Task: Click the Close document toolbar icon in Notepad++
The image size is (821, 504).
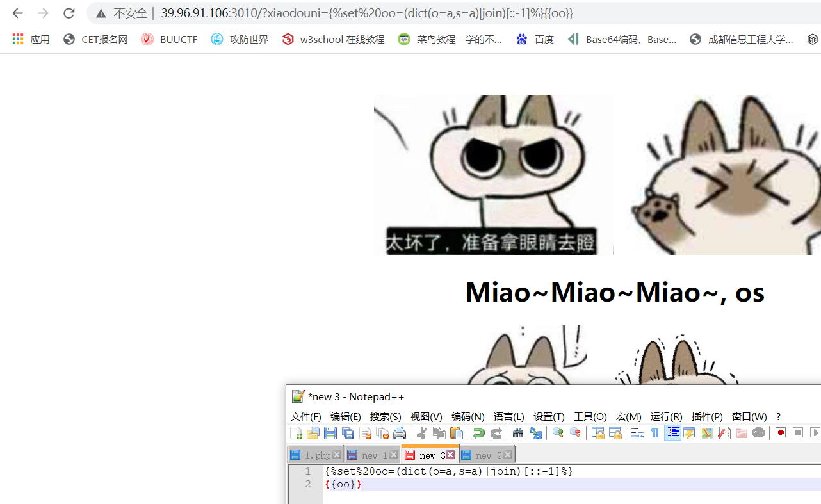Action: (365, 433)
